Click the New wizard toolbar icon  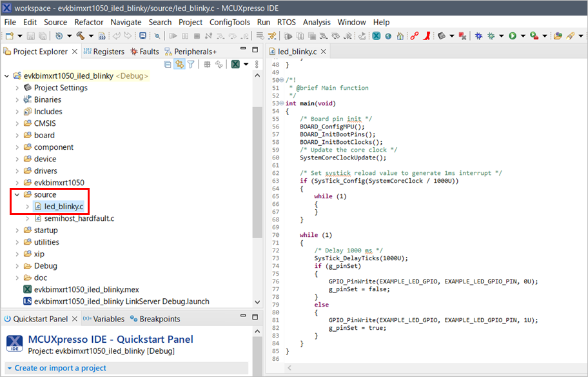(10, 36)
